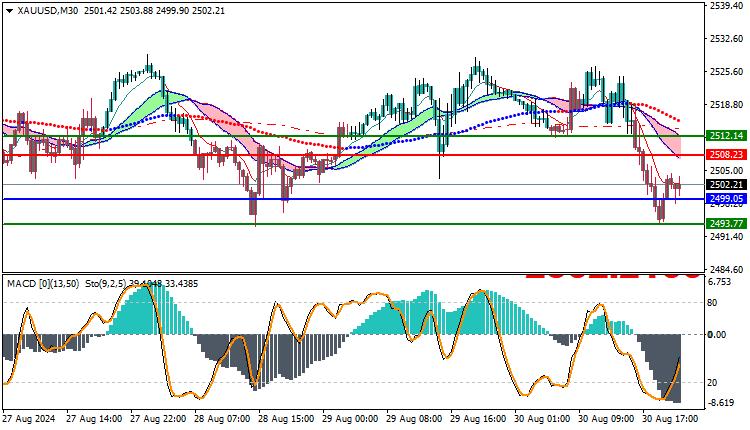Viewport: 750px width, 430px height.
Task: Select the blue 2499.05 price label
Action: pyautogui.click(x=726, y=198)
